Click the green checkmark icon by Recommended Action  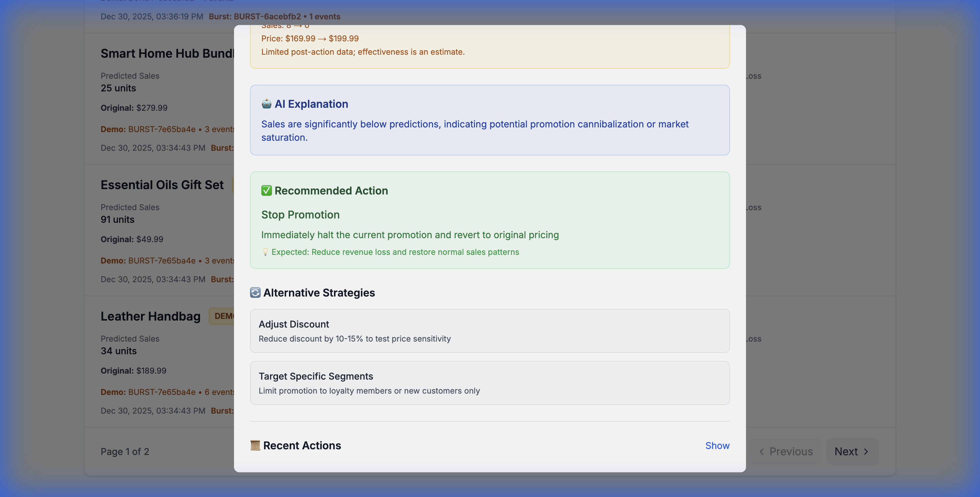[266, 191]
